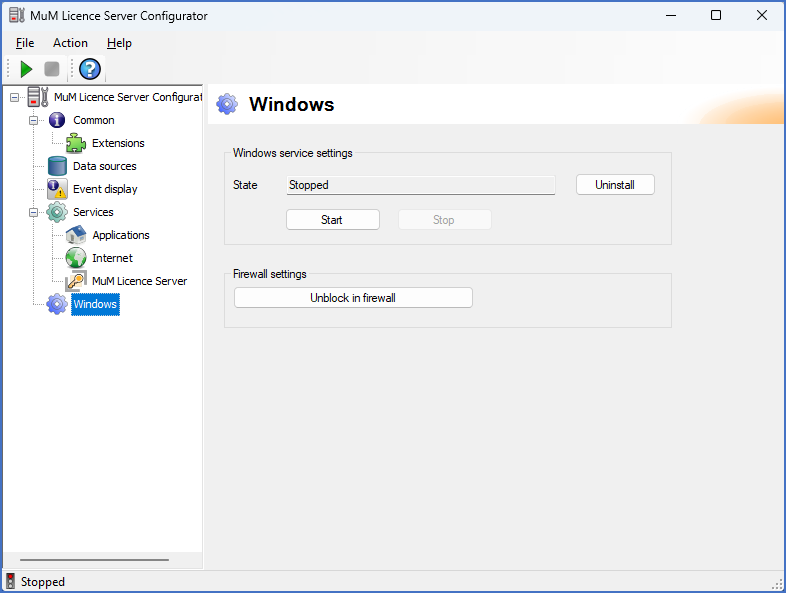Viewport: 786px width, 593px height.
Task: Click the green puzzle Extensions icon
Action: pyautogui.click(x=76, y=143)
